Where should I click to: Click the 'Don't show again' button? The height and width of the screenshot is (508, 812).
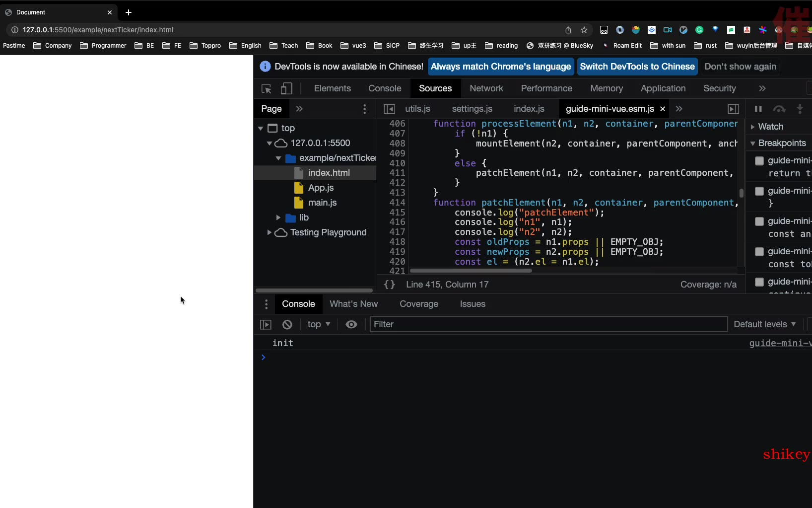740,67
